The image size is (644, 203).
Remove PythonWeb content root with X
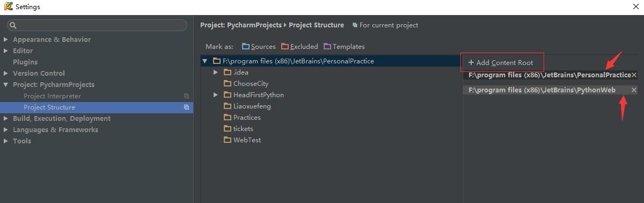(x=634, y=90)
